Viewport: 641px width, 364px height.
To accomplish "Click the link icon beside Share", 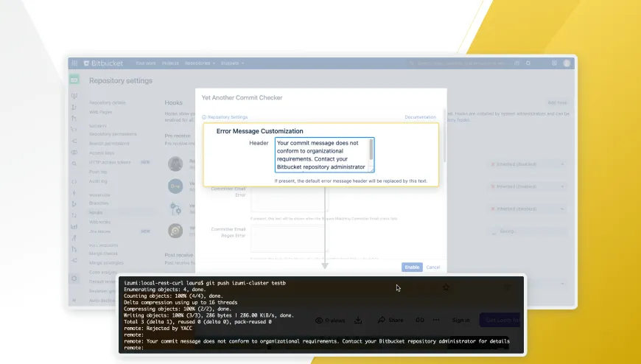I will [420, 321].
